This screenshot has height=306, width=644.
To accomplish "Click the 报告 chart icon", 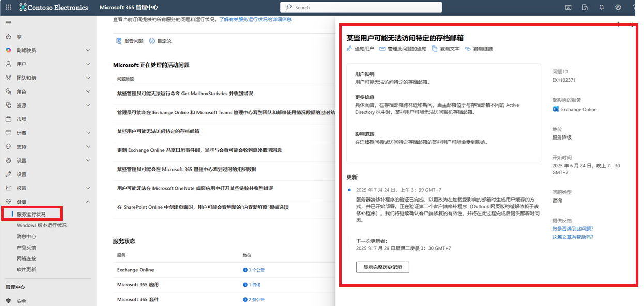I will [x=8, y=188].
